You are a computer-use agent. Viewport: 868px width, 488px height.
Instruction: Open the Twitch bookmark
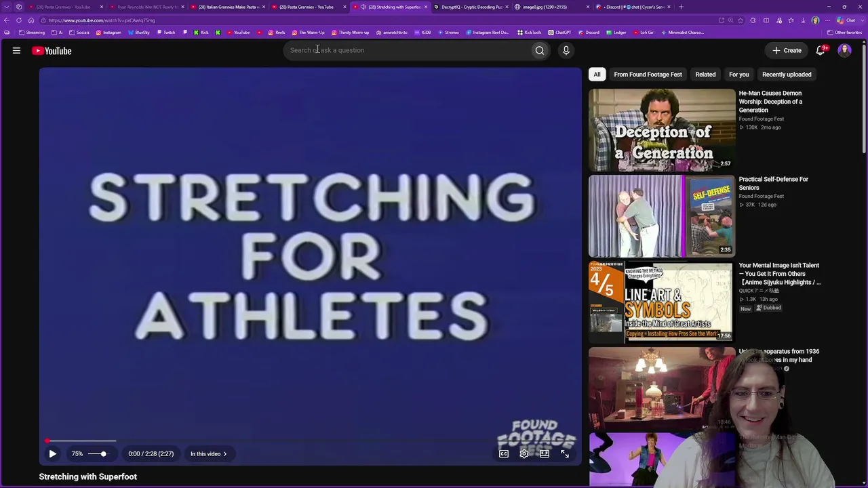(165, 33)
